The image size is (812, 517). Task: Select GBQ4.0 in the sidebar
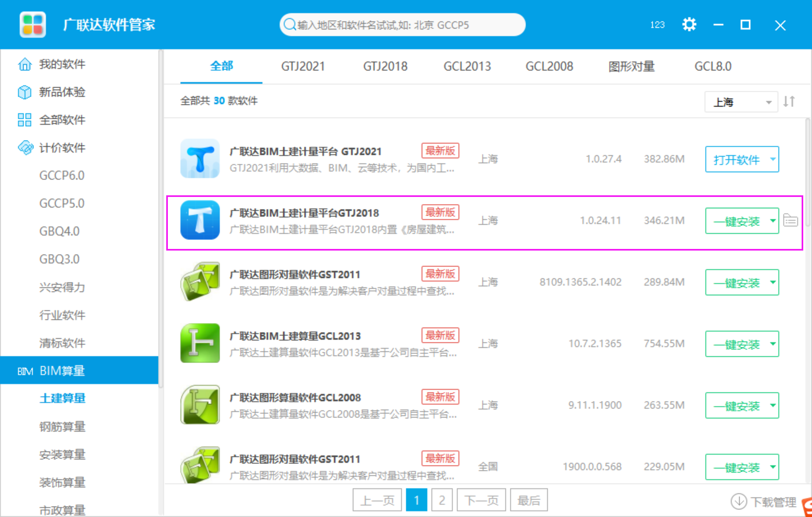[x=60, y=231]
